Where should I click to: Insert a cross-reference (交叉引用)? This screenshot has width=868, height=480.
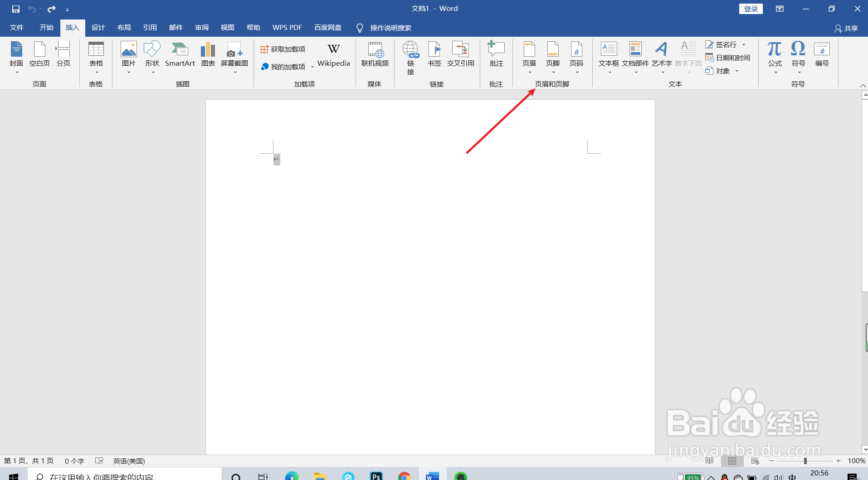(x=461, y=54)
